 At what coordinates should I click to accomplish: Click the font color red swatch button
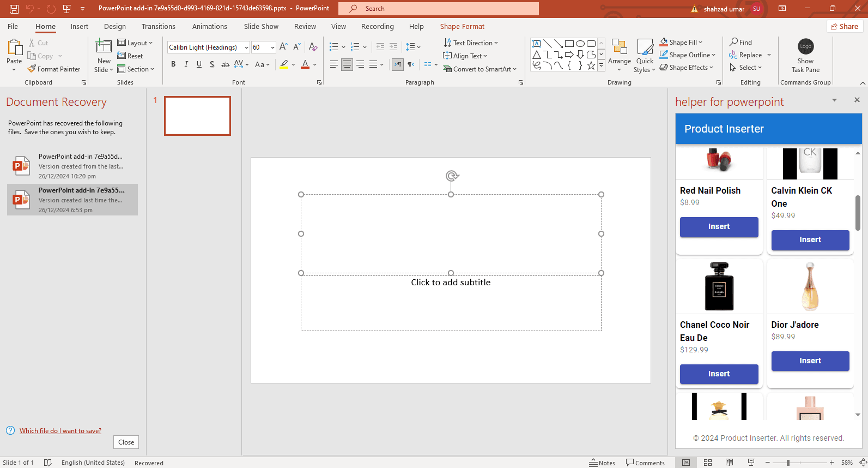305,64
